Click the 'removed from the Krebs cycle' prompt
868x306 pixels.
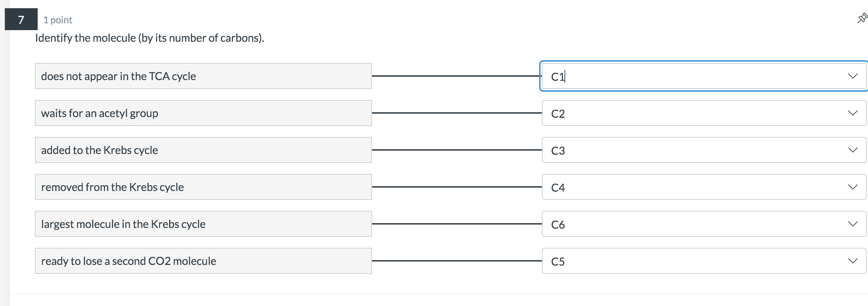click(x=203, y=187)
